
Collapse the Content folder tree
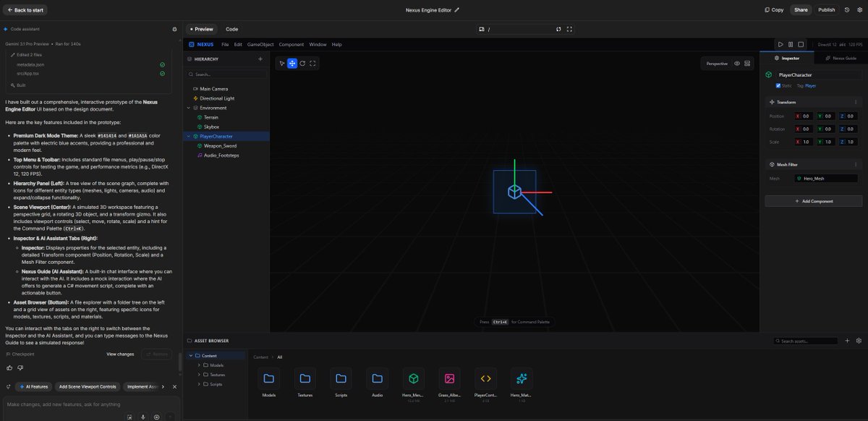click(190, 355)
